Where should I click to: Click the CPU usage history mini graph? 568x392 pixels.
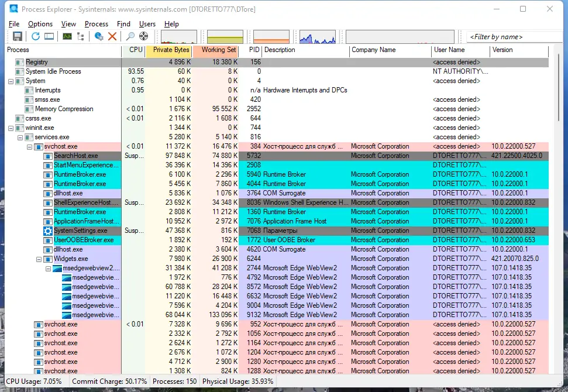179,37
